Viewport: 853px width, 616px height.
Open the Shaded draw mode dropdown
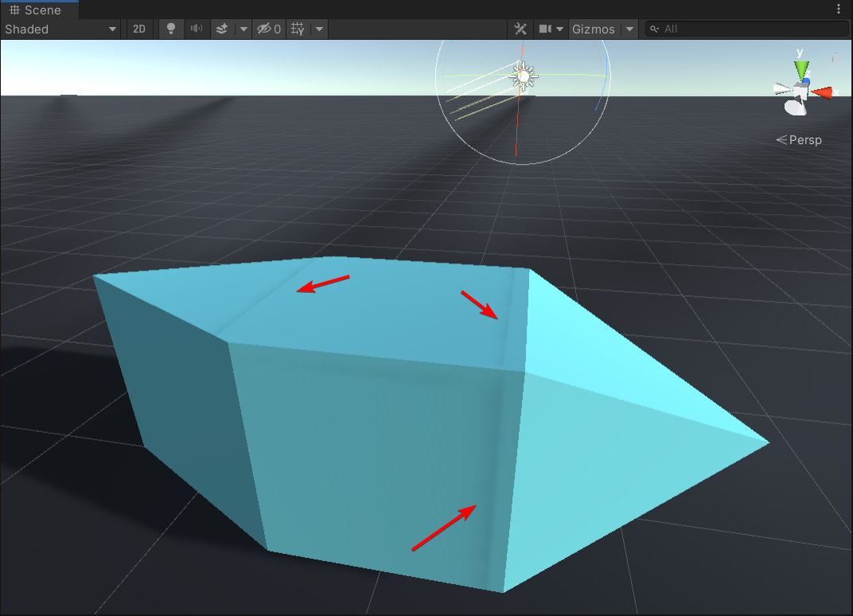[x=112, y=29]
